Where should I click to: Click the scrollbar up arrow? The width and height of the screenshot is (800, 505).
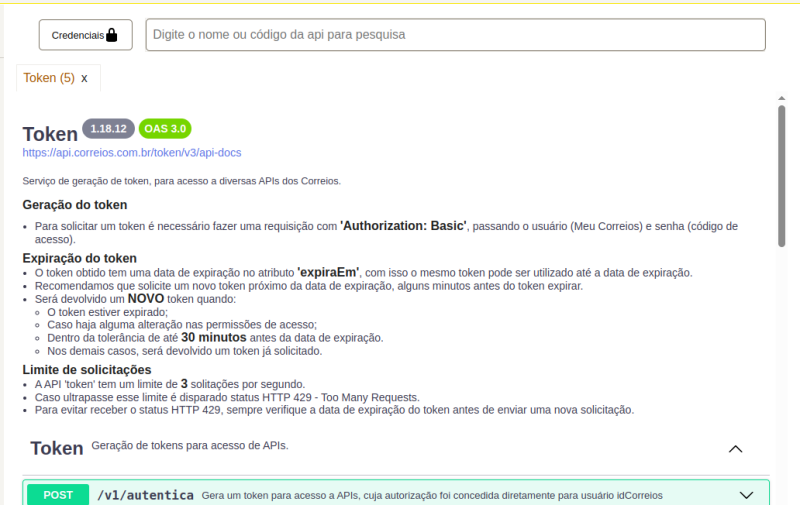coord(781,98)
